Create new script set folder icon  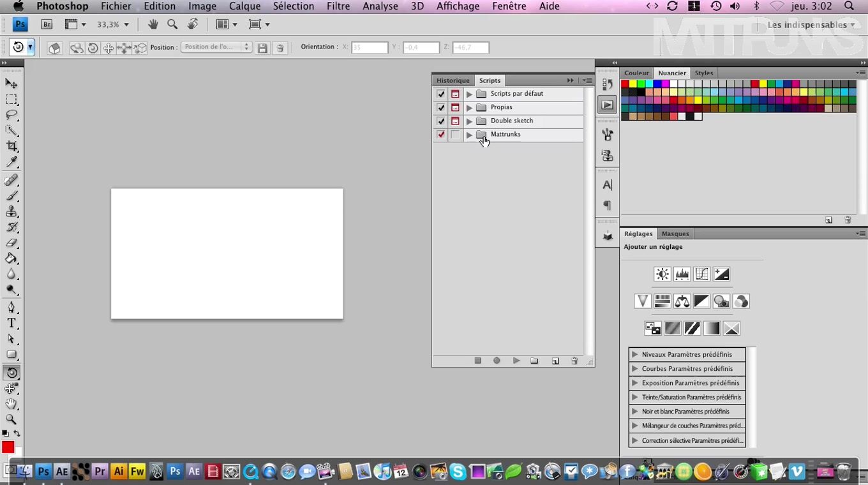pyautogui.click(x=534, y=361)
